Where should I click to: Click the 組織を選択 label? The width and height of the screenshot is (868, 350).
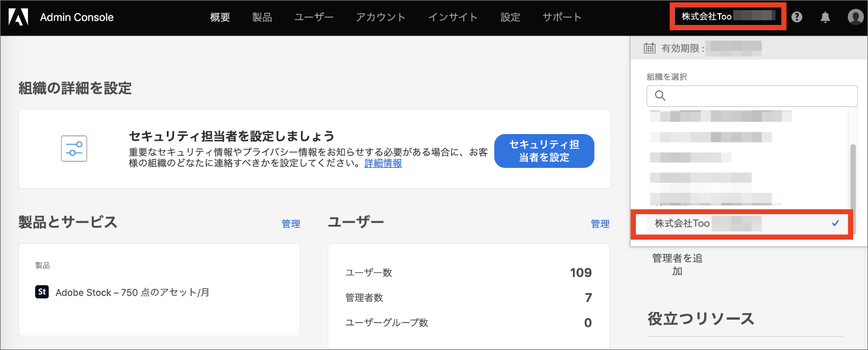[667, 77]
